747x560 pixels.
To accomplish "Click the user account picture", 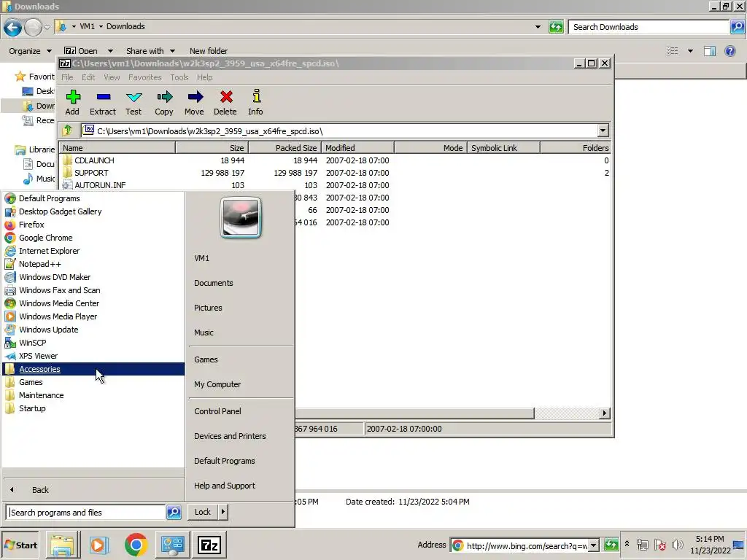I will coord(241,217).
